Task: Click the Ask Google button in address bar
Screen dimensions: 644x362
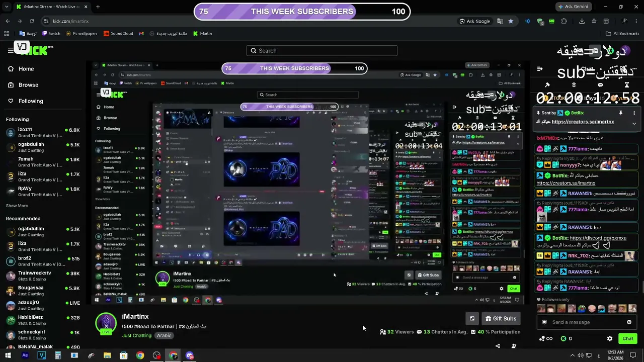Action: pyautogui.click(x=475, y=21)
